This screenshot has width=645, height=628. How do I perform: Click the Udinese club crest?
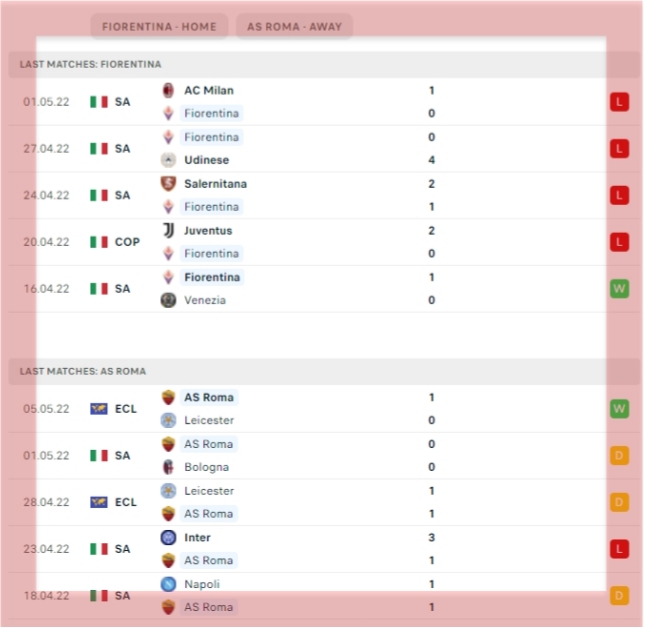168,160
